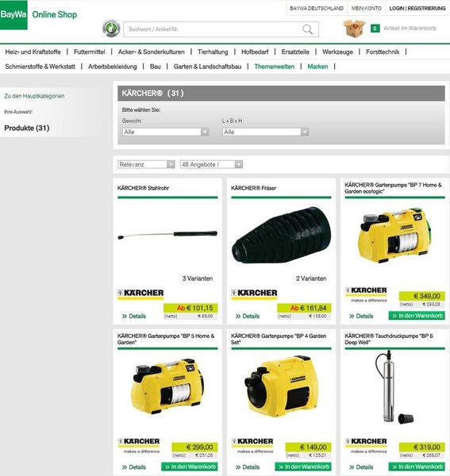Open Garten & Landschaftsbau menu
Image resolution: width=450 pixels, height=476 pixels.
pyautogui.click(x=207, y=67)
